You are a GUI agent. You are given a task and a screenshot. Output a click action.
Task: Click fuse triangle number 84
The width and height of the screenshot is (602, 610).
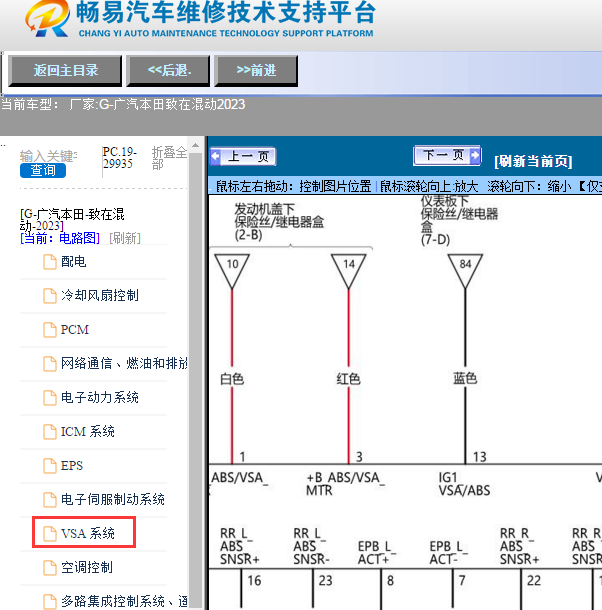coord(465,271)
